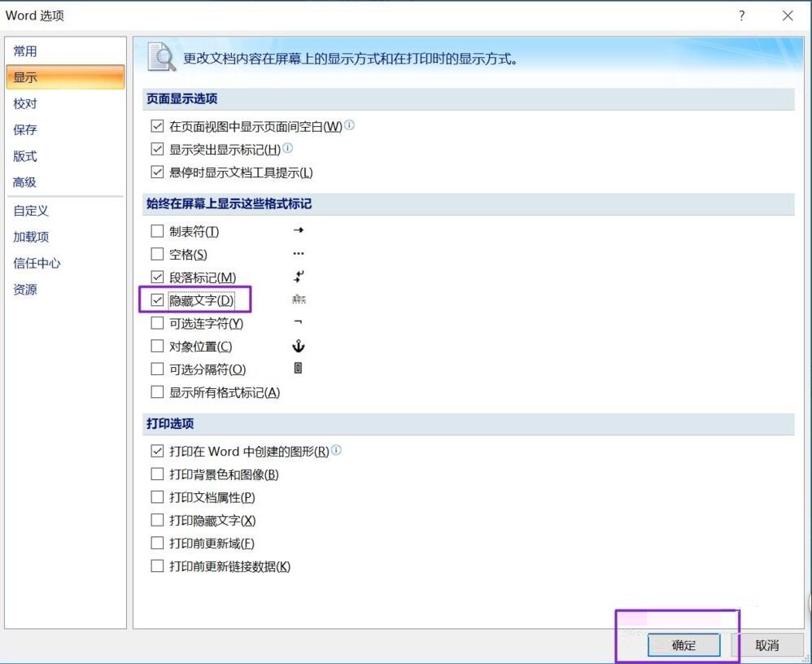812x664 pixels.
Task: Click the document magnifier header icon
Action: click(162, 57)
